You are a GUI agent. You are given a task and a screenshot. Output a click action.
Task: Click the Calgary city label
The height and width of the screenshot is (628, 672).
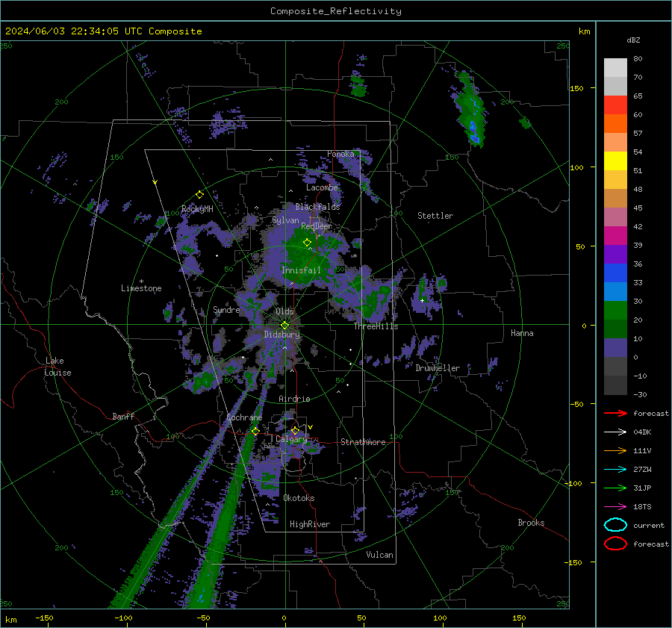coord(291,439)
